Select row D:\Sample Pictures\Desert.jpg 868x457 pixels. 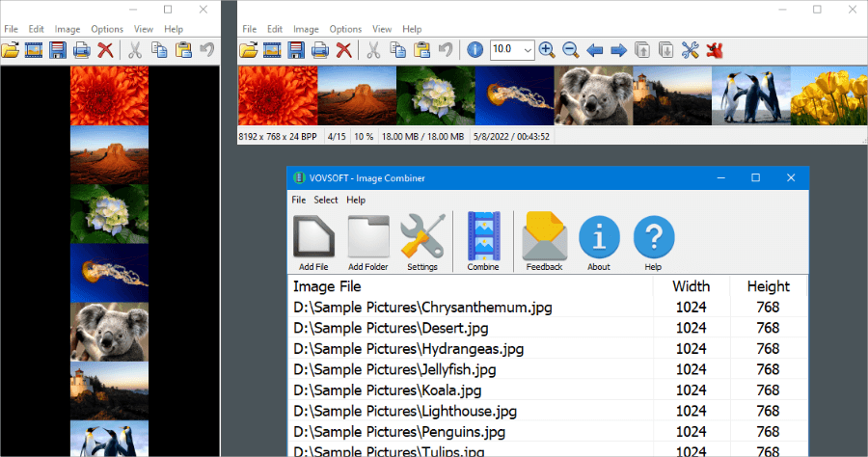pos(548,328)
